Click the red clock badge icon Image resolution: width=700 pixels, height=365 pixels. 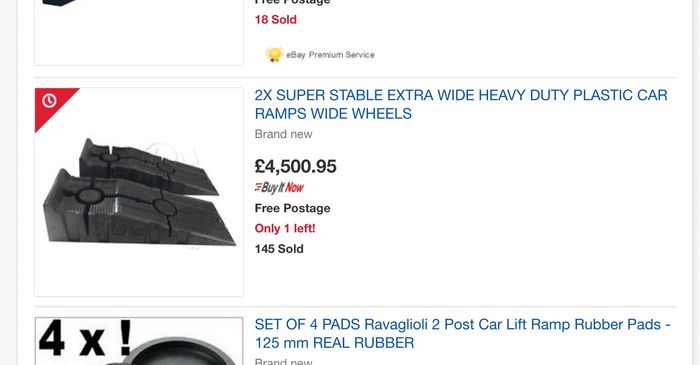(x=49, y=101)
